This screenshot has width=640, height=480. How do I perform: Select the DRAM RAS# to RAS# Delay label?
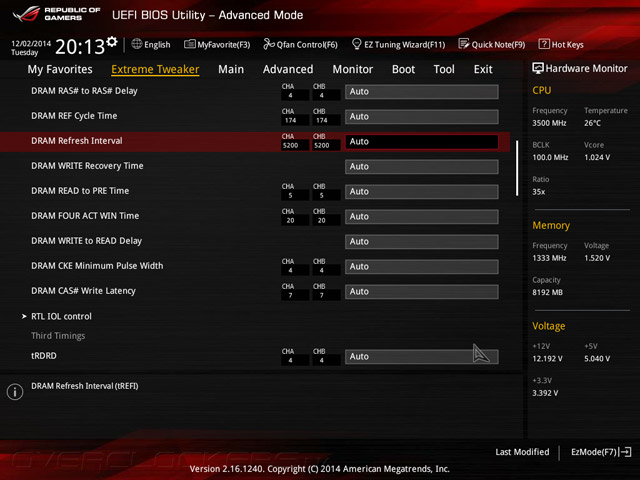pyautogui.click(x=84, y=91)
